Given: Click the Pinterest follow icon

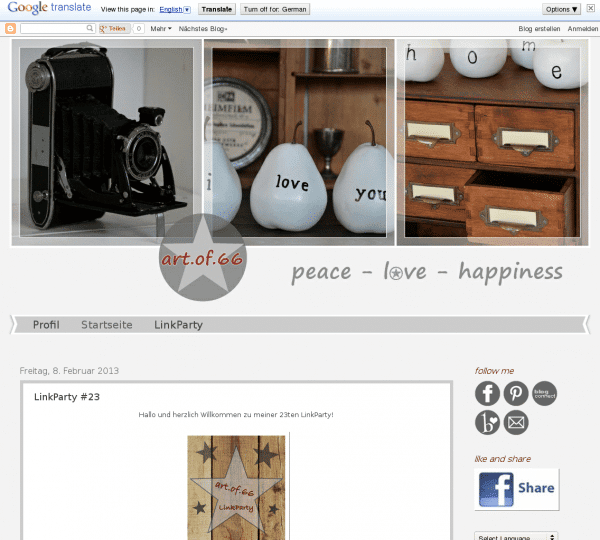Looking at the screenshot, I should tap(516, 394).
